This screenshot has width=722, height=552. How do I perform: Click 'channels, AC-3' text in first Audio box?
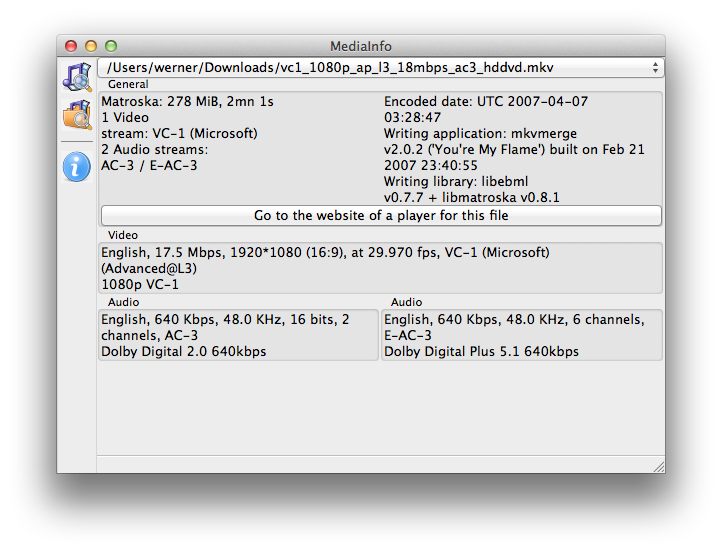pos(150,336)
